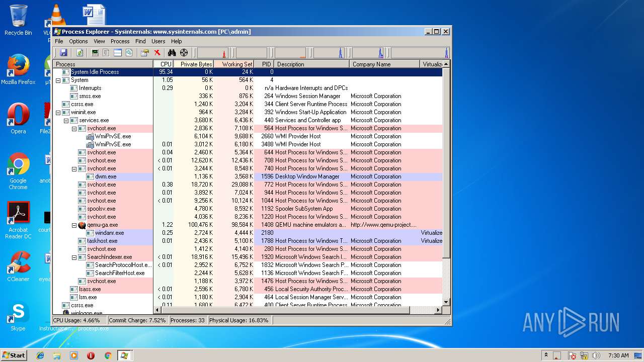Click Media Player taskbar icon
This screenshot has height=362, width=644.
pyautogui.click(x=74, y=355)
